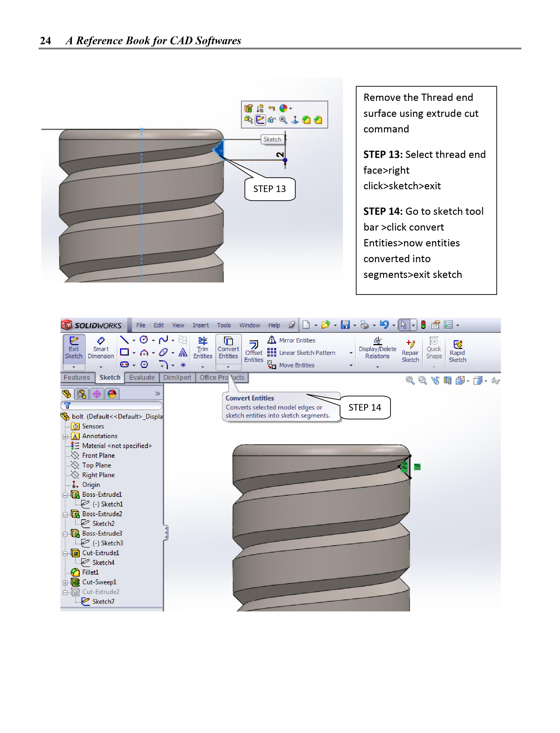Select the Trim Entities tool

203,348
